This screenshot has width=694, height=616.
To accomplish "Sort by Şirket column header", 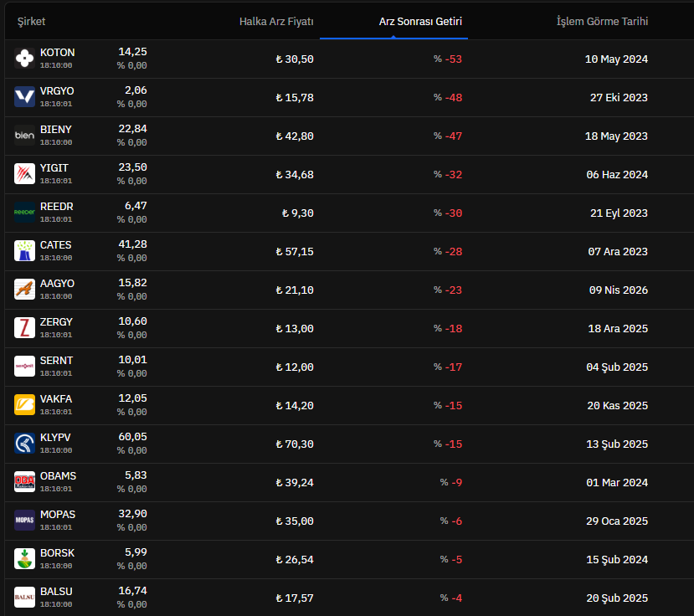I will click(31, 21).
